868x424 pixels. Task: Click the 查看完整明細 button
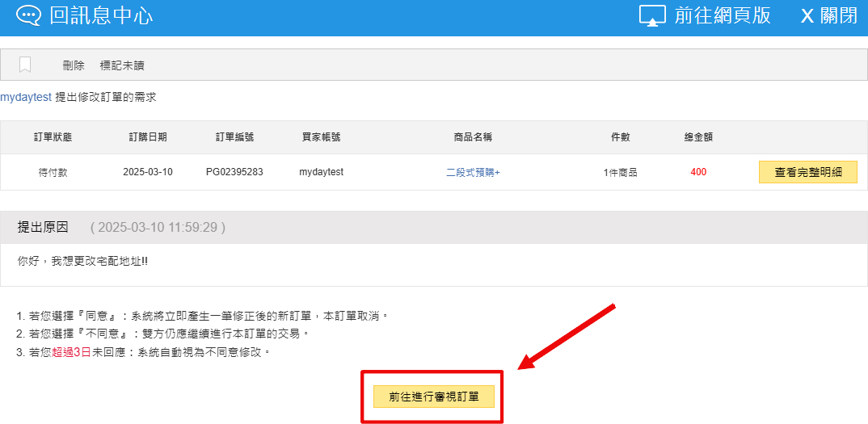(x=807, y=172)
